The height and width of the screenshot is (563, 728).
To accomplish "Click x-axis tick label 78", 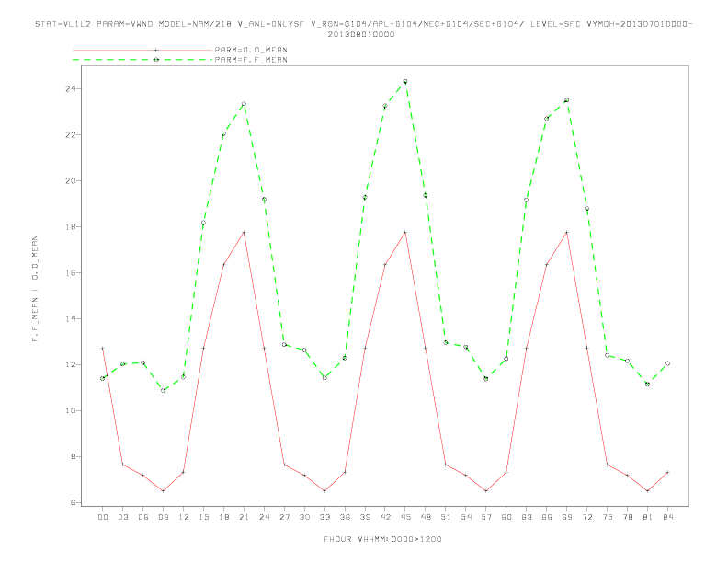I will pyautogui.click(x=627, y=517).
